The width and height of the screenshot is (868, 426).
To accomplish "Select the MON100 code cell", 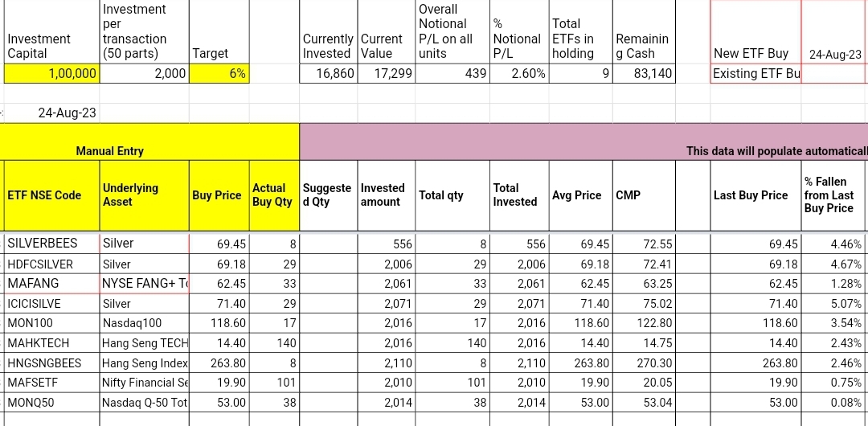I will [52, 323].
